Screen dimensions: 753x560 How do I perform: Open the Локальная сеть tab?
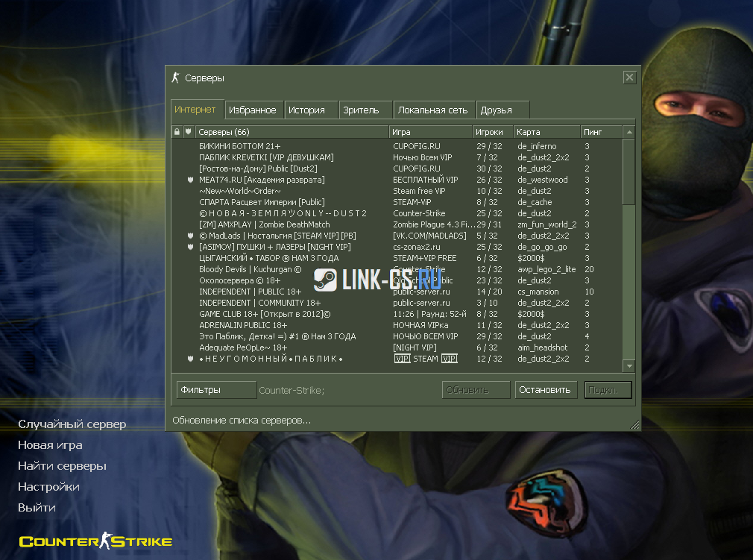[x=432, y=110]
